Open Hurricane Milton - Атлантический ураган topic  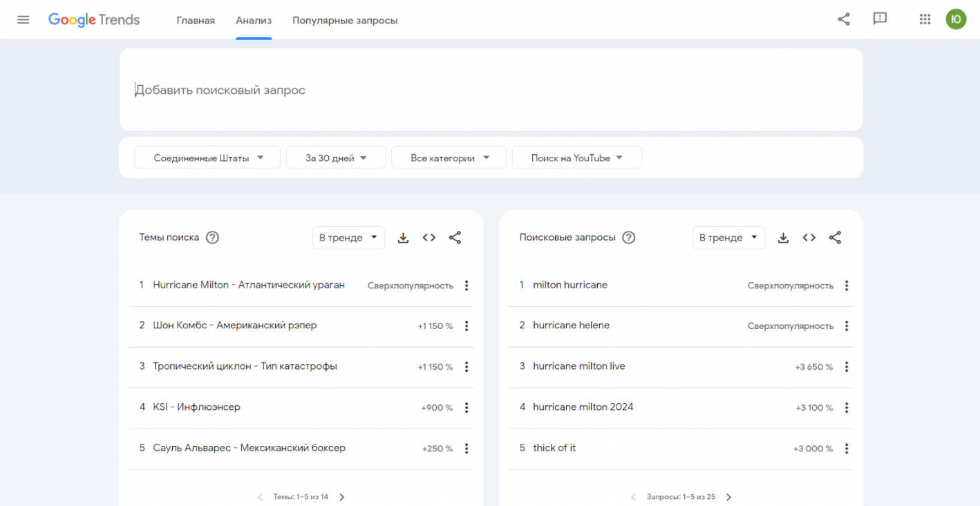tap(249, 285)
